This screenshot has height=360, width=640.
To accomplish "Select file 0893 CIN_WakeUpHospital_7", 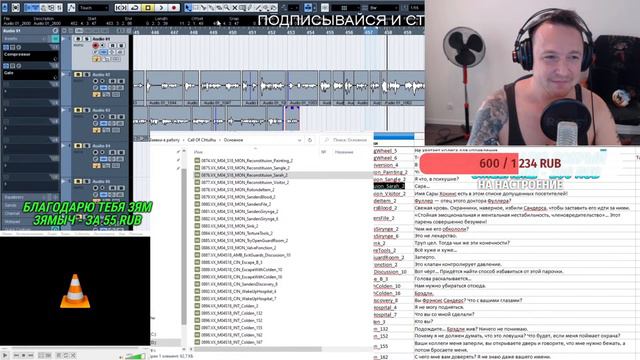I will pos(236,298).
